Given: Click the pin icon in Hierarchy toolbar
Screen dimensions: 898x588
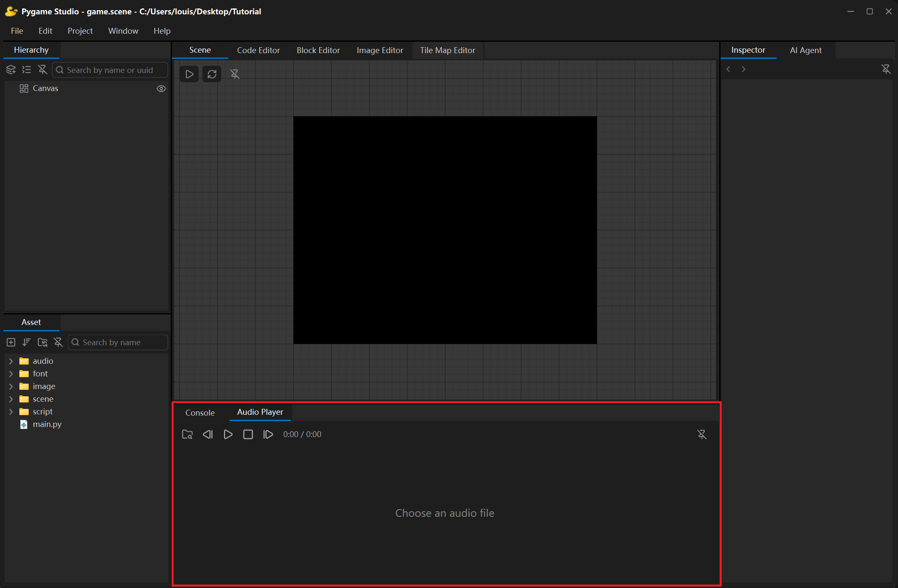Looking at the screenshot, I should (42, 70).
